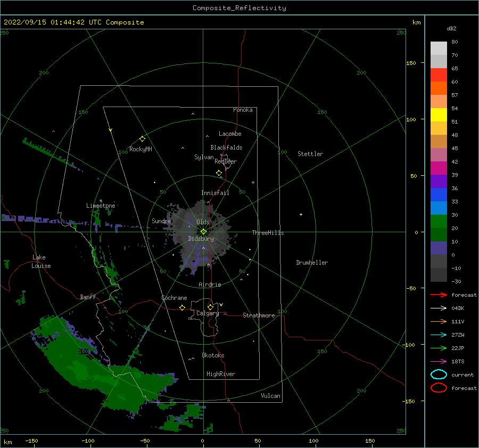This screenshot has height=448, width=479.
Task: Click the cyan 27ZW arrow icon
Action: pyautogui.click(x=439, y=335)
